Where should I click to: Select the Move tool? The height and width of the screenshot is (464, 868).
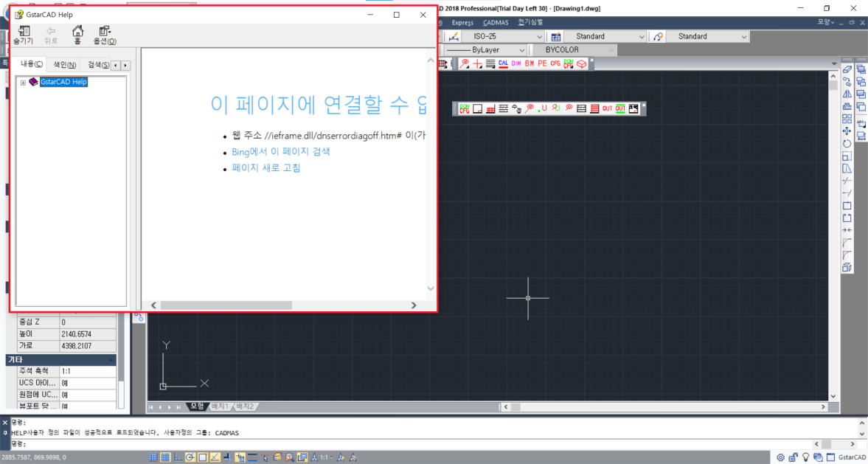[847, 131]
